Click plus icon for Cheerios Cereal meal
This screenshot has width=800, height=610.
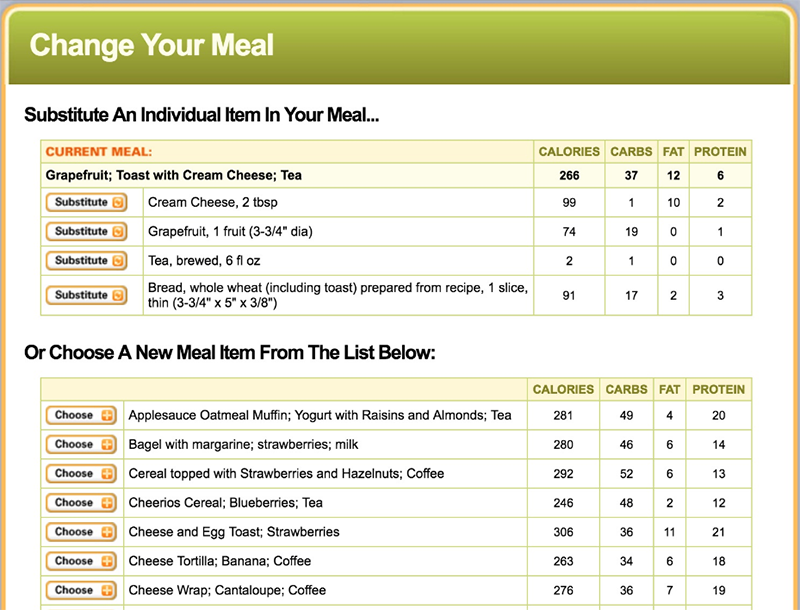coord(107,503)
